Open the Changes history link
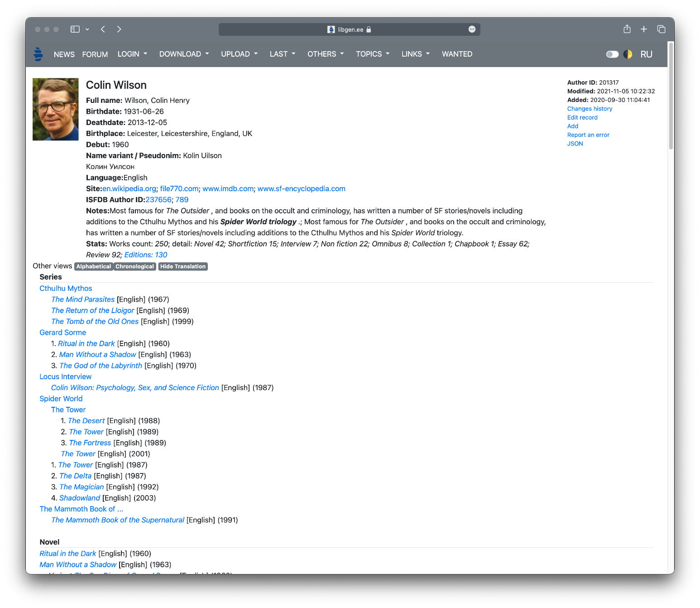Image resolution: width=700 pixels, height=608 pixels. tap(590, 109)
